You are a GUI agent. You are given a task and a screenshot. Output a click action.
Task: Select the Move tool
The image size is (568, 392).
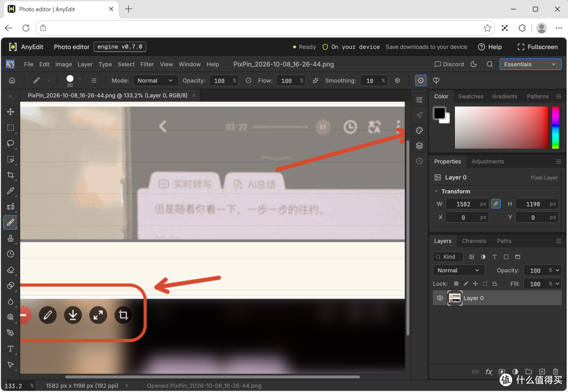click(x=11, y=111)
